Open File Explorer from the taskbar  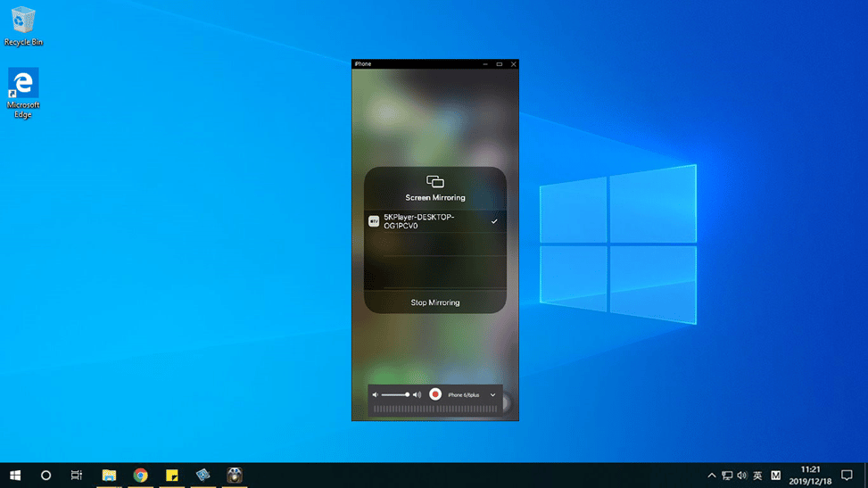click(109, 476)
